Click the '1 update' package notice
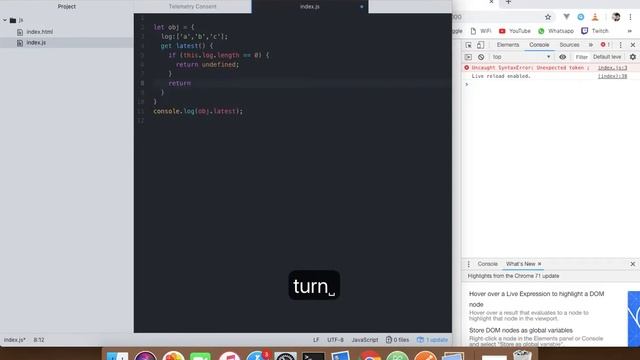 432,340
